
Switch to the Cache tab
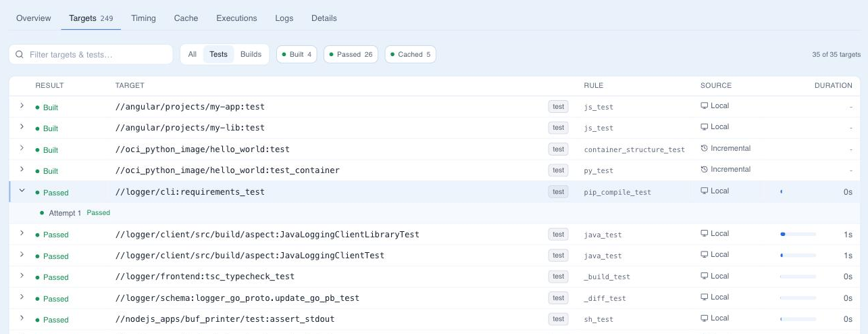coord(186,18)
